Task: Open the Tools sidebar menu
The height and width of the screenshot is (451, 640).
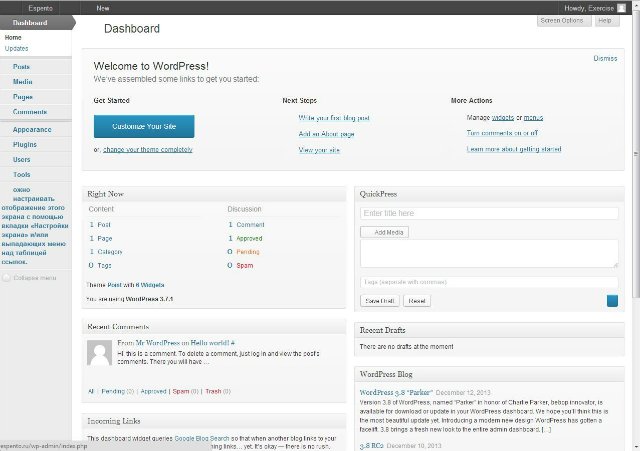Action: (21, 174)
